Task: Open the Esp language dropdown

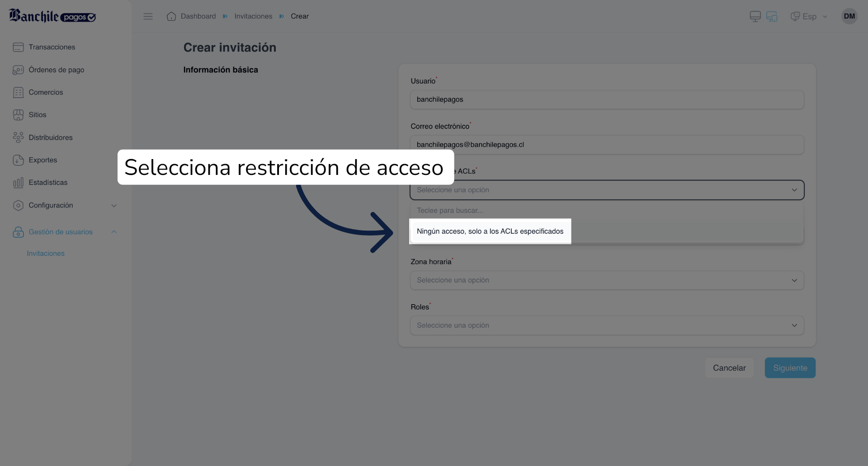Action: 809,16
